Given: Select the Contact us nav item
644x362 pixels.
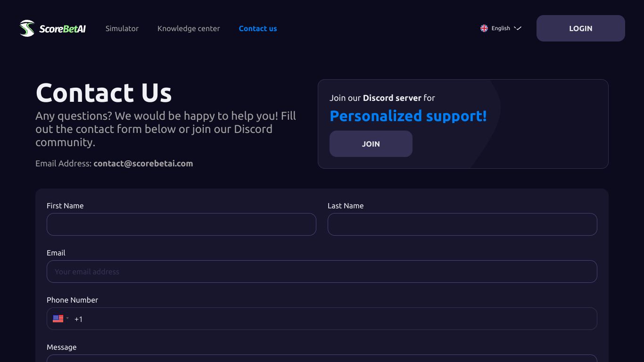Looking at the screenshot, I should tap(258, 28).
